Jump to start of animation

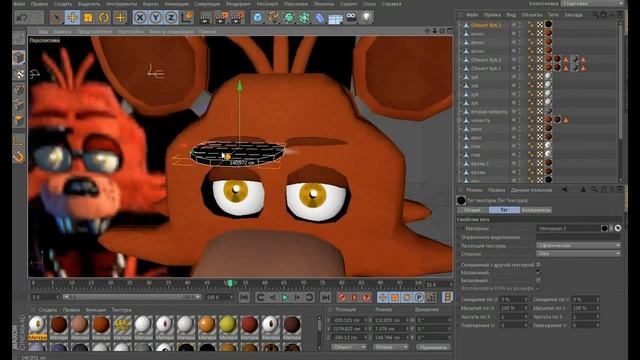pyautogui.click(x=244, y=297)
